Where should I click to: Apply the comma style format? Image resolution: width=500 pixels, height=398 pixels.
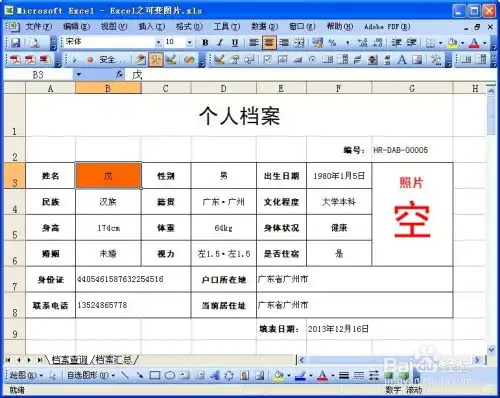[348, 43]
